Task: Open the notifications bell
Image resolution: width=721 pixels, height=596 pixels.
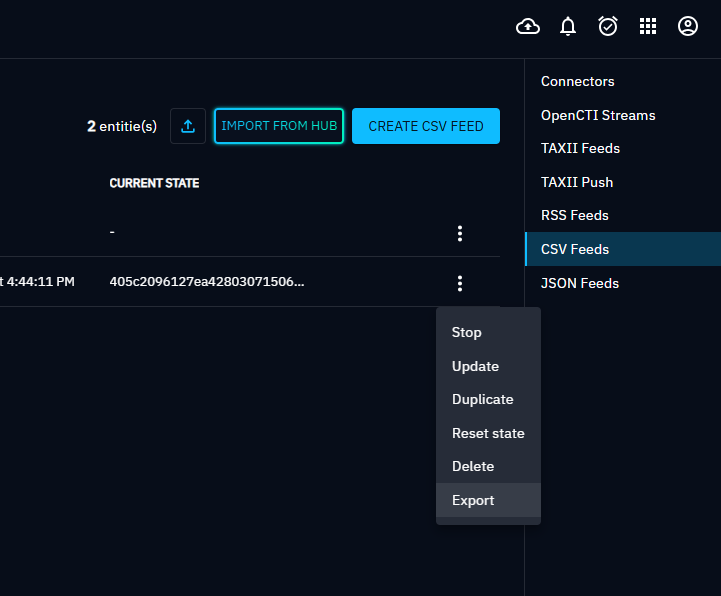Action: pyautogui.click(x=568, y=27)
